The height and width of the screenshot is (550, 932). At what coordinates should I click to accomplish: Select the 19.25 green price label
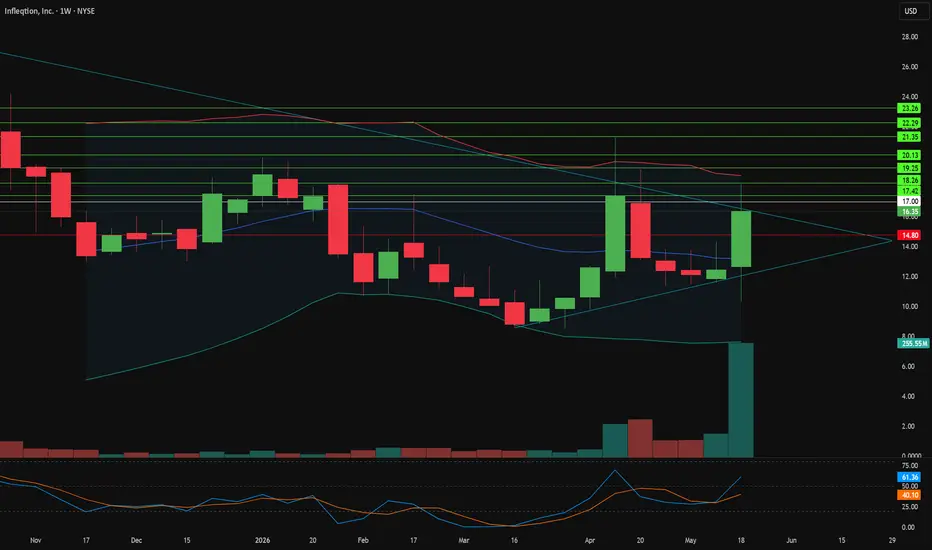[x=909, y=168]
